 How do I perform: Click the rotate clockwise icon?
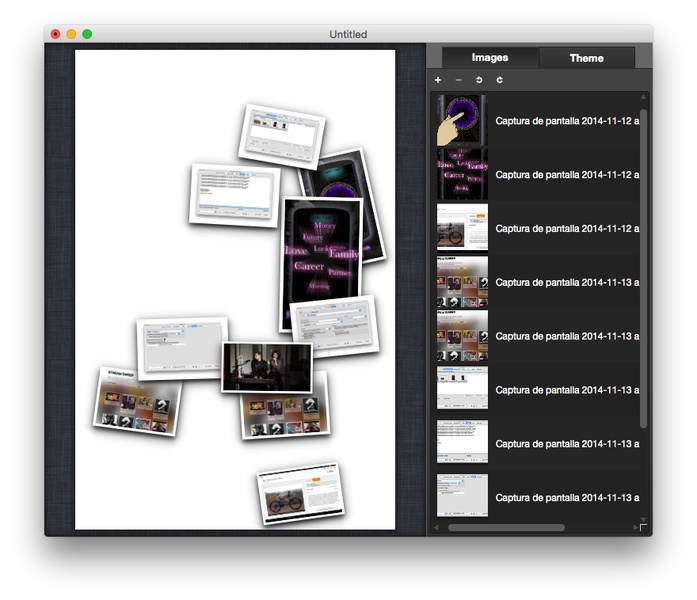click(499, 80)
